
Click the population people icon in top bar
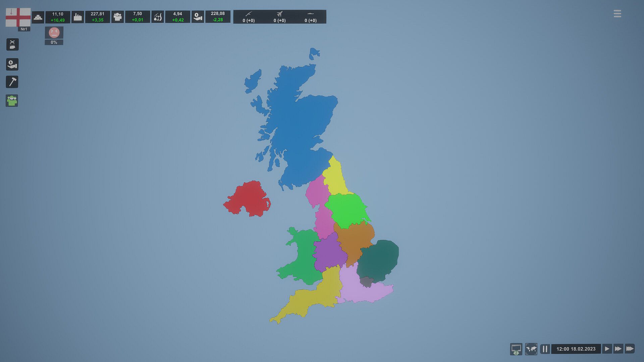coord(117,17)
